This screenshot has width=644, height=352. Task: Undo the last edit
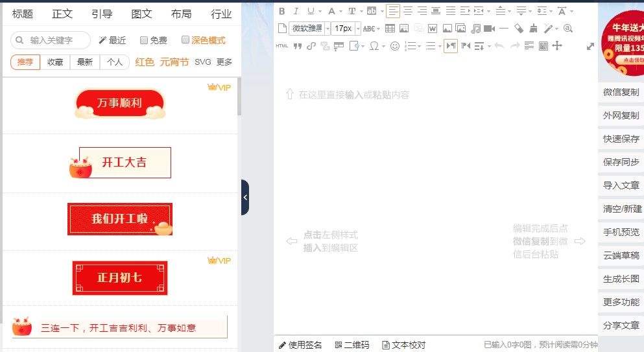[499, 45]
